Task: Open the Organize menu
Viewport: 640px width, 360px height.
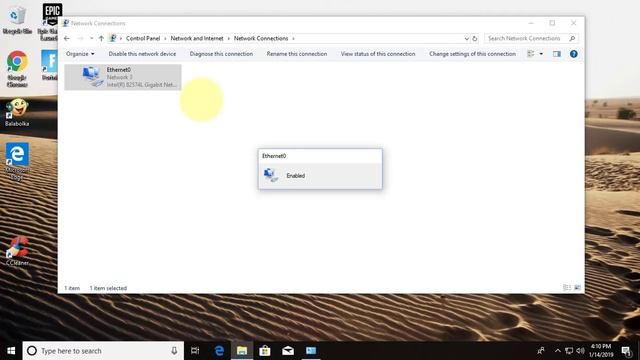Action: [x=80, y=54]
